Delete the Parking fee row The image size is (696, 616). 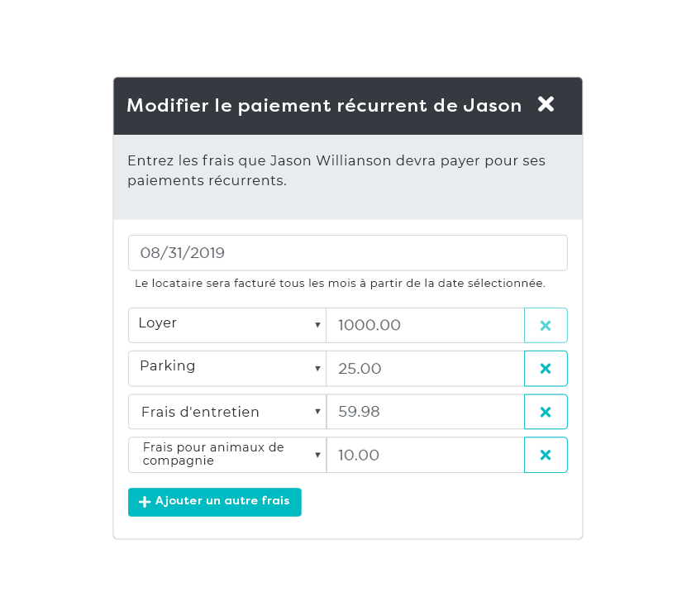click(546, 369)
